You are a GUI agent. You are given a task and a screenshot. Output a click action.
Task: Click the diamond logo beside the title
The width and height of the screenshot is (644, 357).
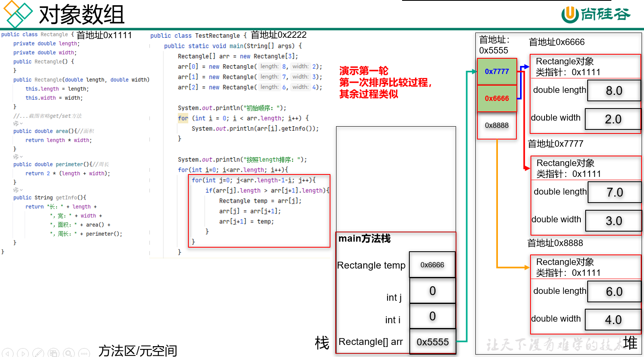[17, 14]
